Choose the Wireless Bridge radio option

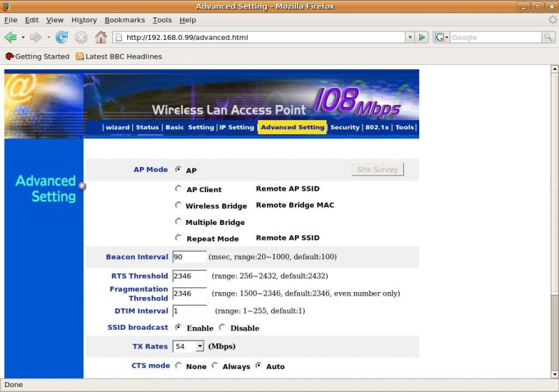[x=178, y=205]
